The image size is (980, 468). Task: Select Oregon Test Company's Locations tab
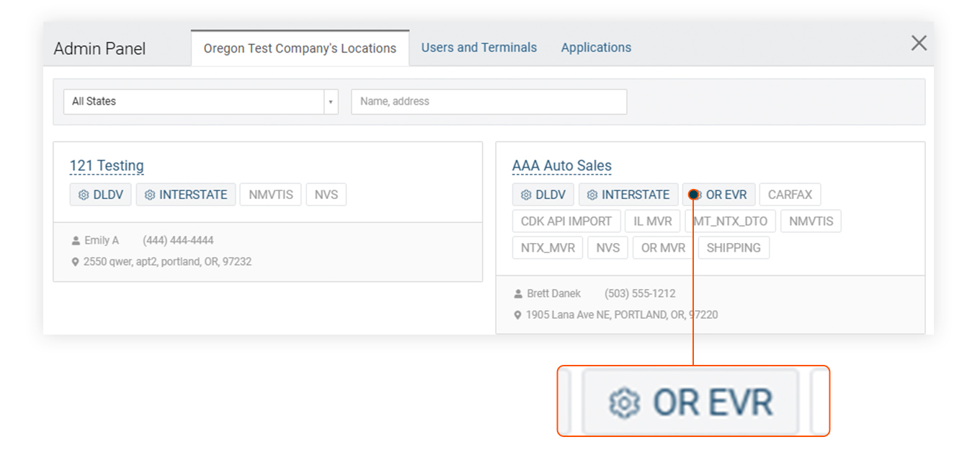[x=300, y=48]
